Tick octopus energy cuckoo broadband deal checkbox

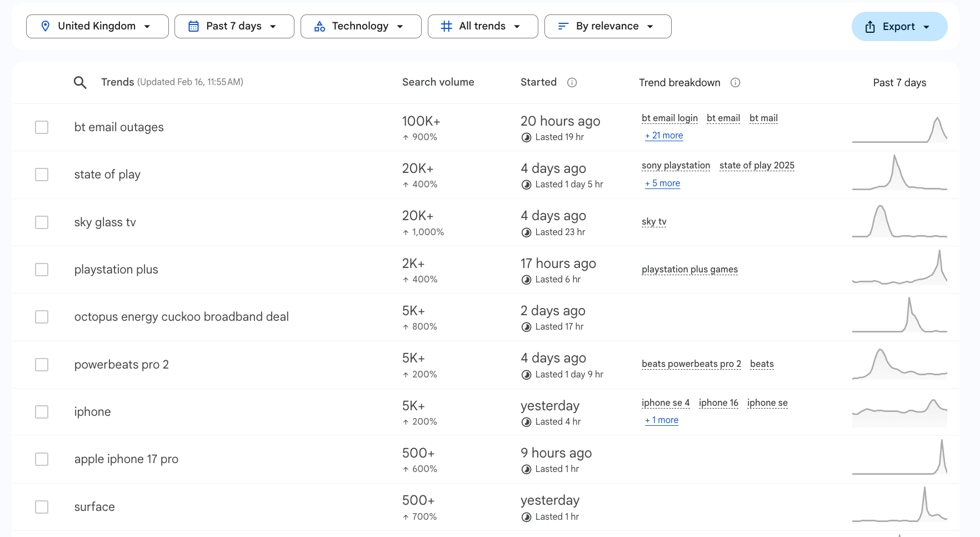[42, 317]
